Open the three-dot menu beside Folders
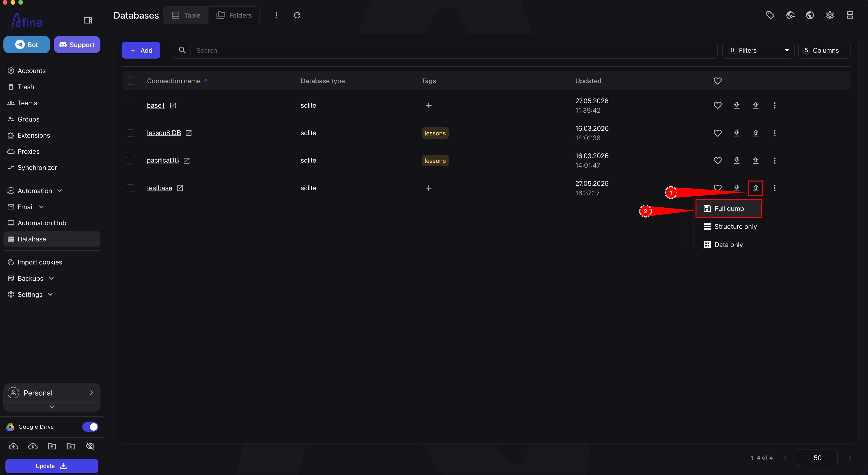Viewport: 868px width, 475px height. 276,15
